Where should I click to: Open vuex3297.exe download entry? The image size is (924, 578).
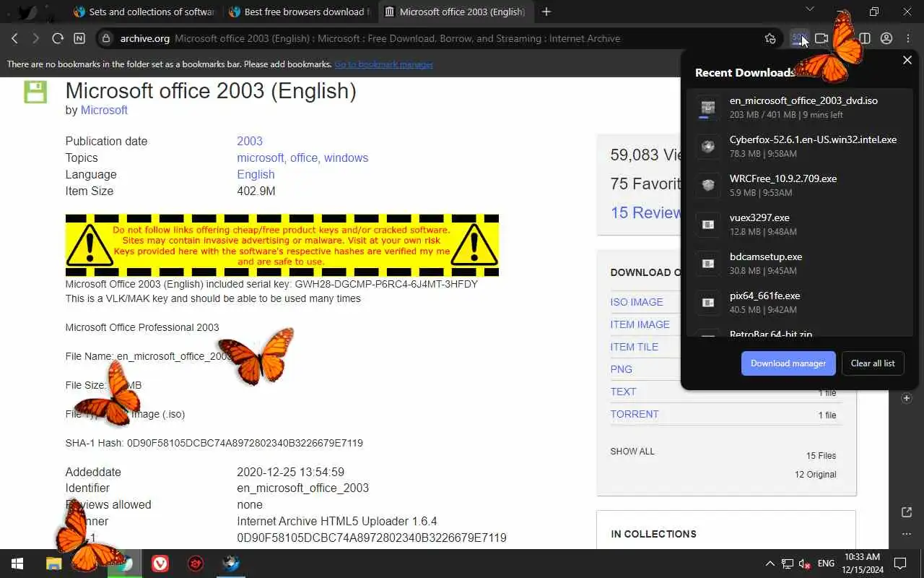(x=799, y=225)
